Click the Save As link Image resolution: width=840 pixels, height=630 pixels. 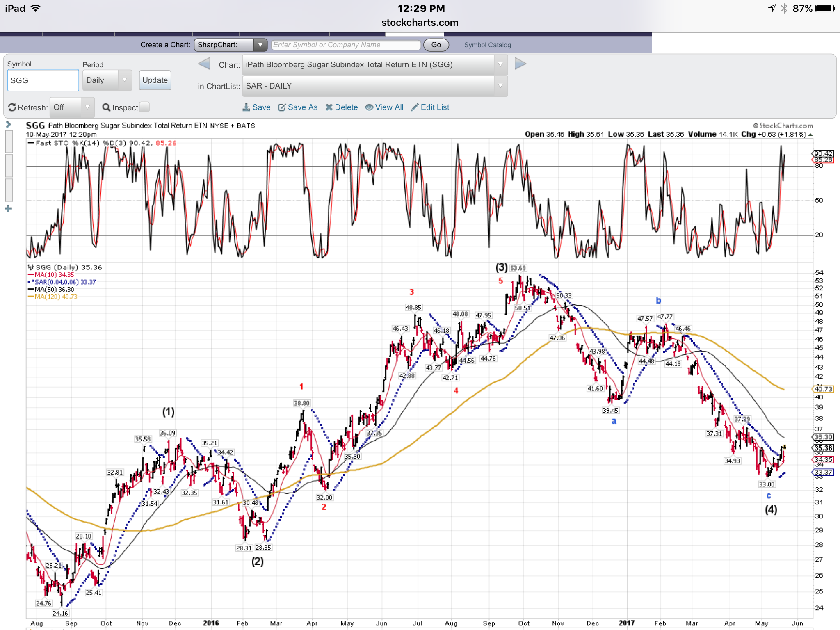pos(302,107)
